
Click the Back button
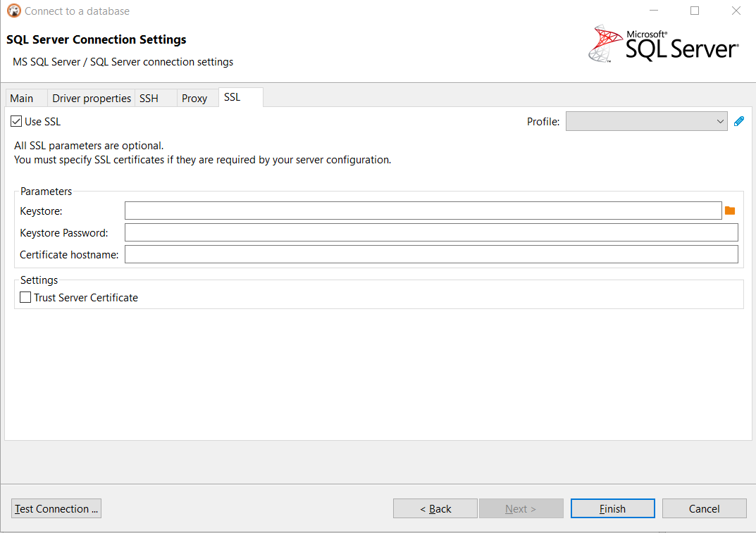pos(435,508)
